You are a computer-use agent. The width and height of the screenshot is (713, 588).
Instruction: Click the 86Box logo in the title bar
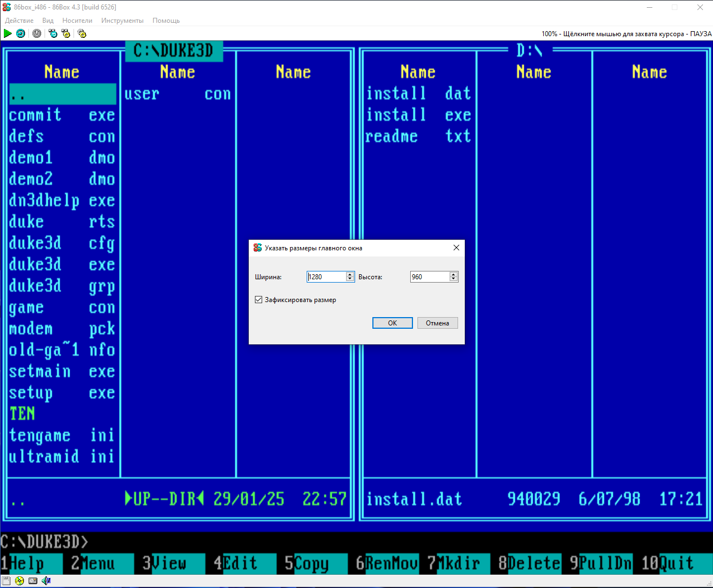tap(7, 7)
